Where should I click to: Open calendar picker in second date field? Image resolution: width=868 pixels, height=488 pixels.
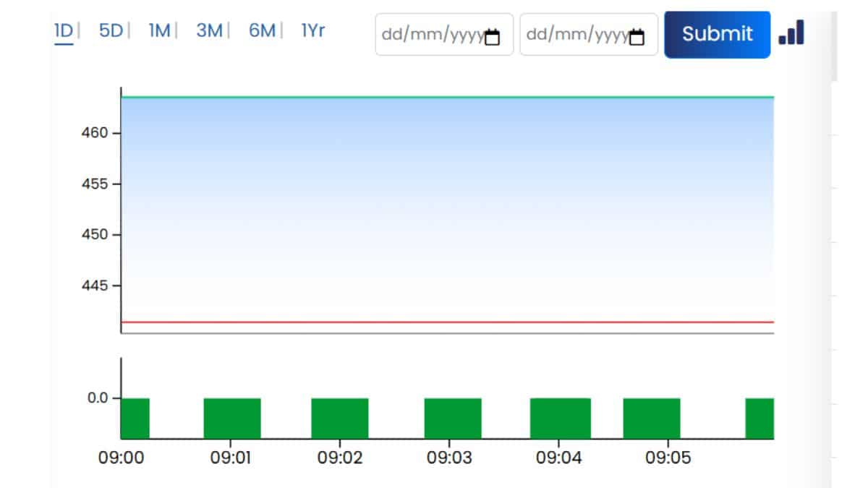[637, 37]
